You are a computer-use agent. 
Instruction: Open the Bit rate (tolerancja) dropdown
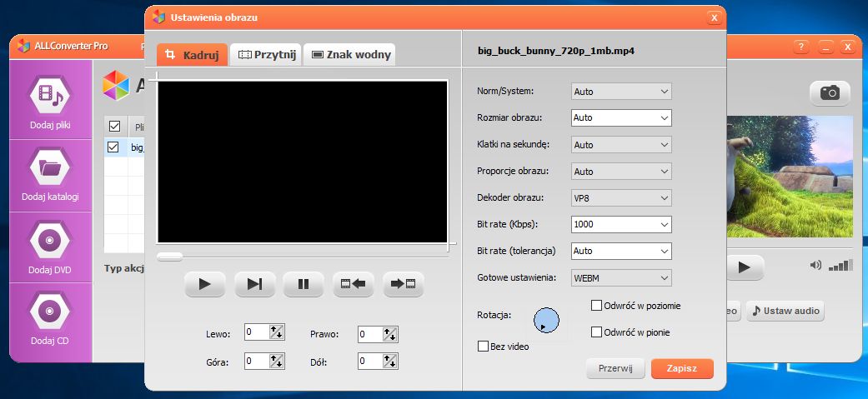click(x=621, y=251)
